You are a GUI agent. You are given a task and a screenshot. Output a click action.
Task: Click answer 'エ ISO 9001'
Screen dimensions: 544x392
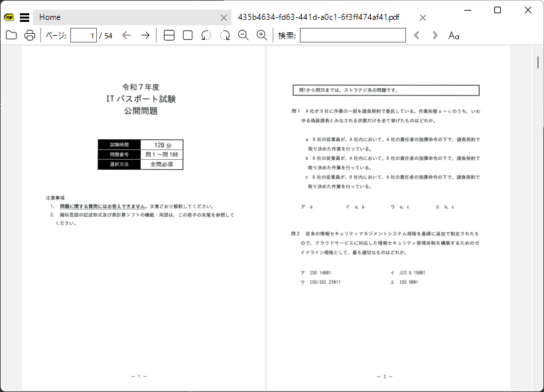click(x=404, y=282)
